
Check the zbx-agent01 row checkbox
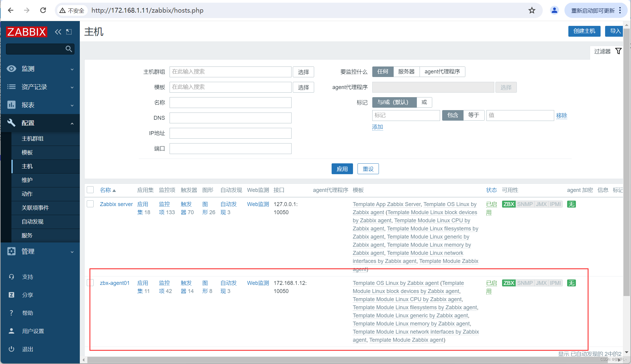(x=90, y=283)
